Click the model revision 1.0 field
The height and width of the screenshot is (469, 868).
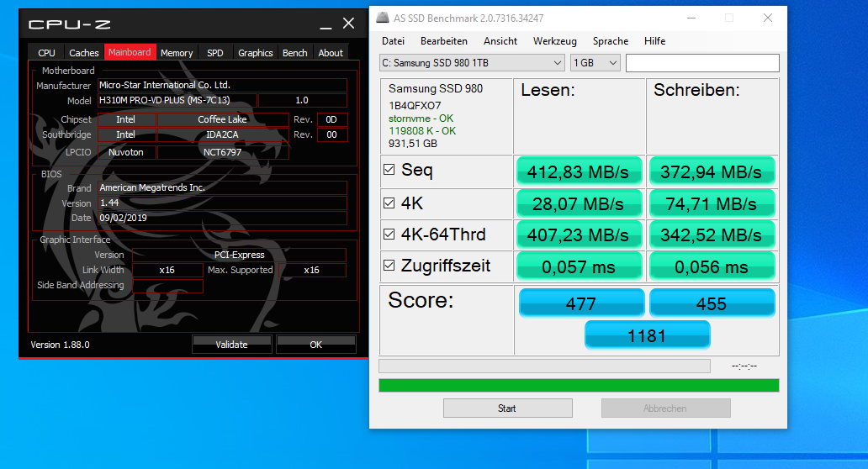302,100
